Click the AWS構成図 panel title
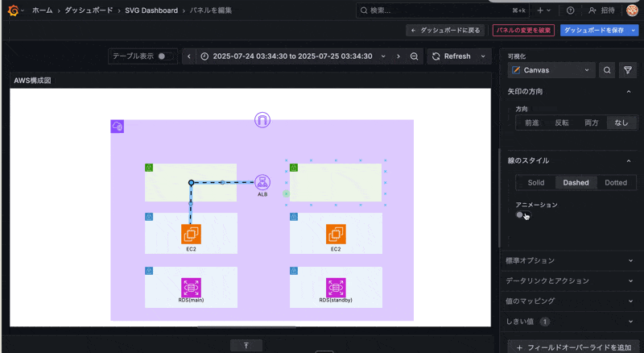Screen dimensions: 644x353 [32, 81]
